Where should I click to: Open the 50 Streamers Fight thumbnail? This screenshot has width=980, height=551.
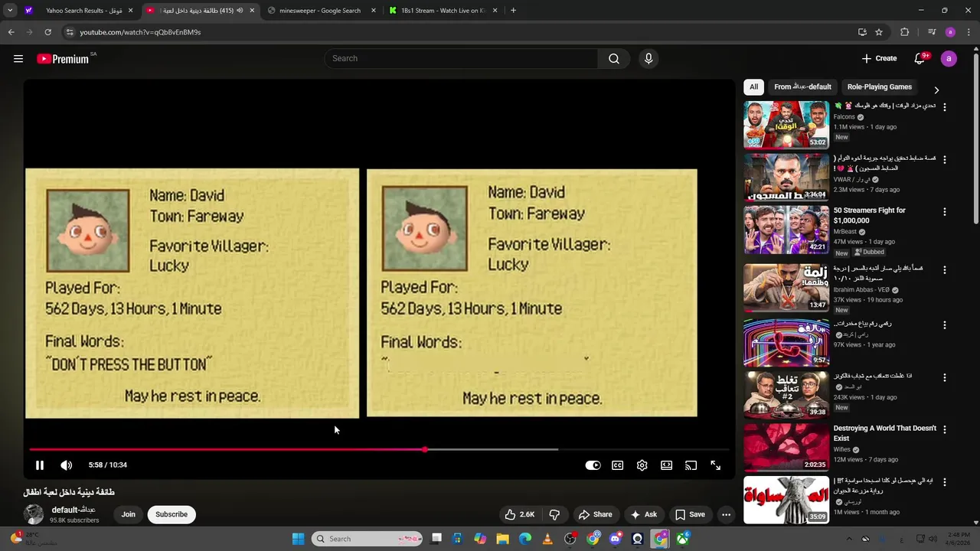coord(786,230)
